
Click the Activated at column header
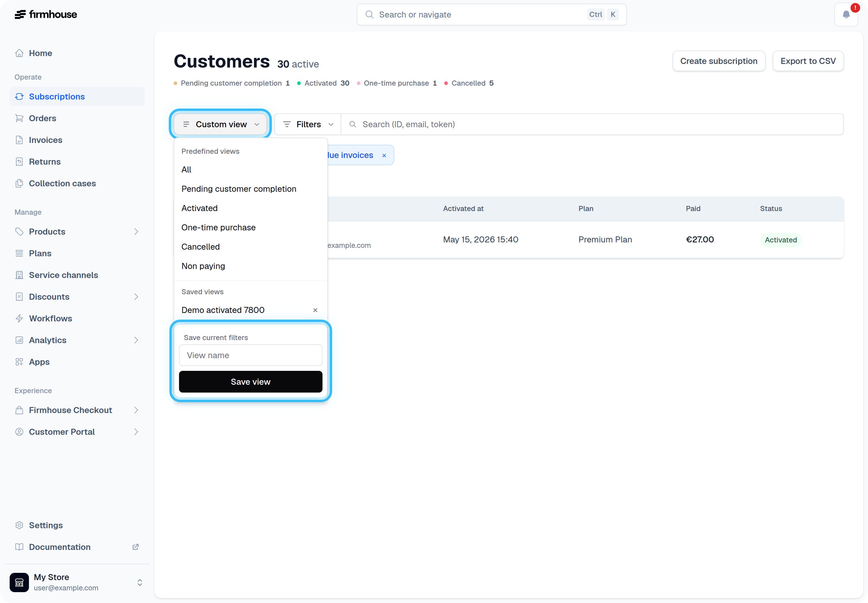click(x=463, y=209)
